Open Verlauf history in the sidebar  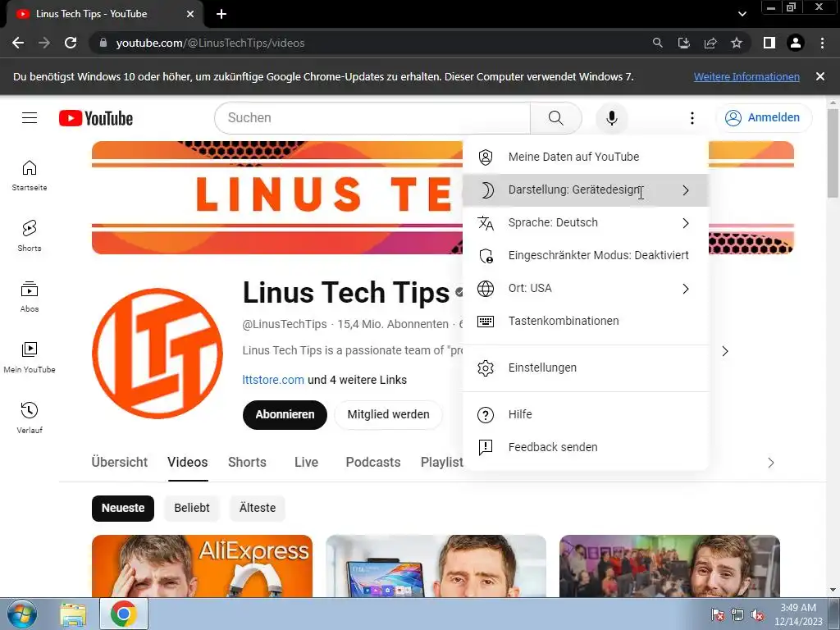pyautogui.click(x=30, y=418)
